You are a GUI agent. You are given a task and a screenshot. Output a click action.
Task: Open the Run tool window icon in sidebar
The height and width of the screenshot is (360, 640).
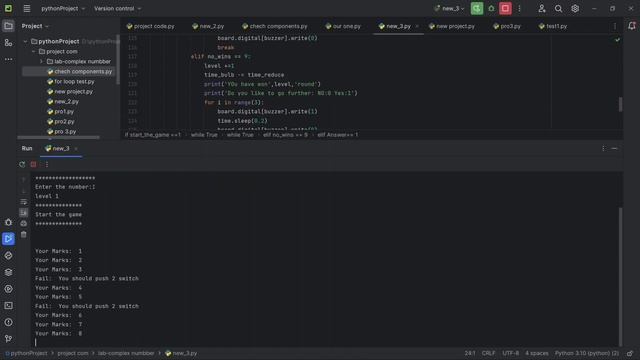(8, 239)
